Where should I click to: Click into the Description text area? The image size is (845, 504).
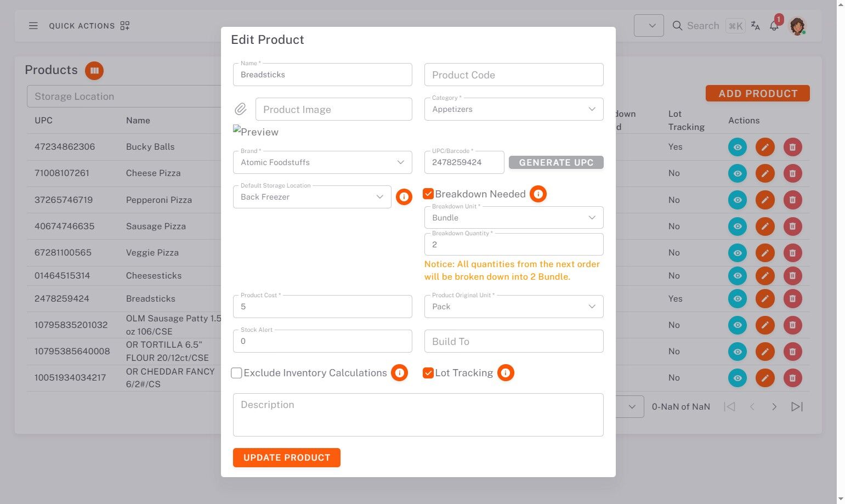(x=418, y=415)
